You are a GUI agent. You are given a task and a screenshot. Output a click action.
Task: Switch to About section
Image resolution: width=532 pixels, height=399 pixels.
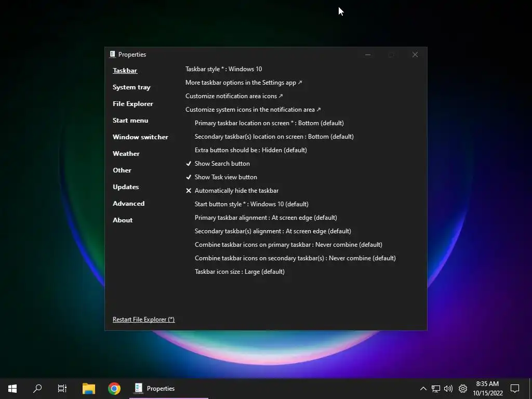click(x=123, y=220)
